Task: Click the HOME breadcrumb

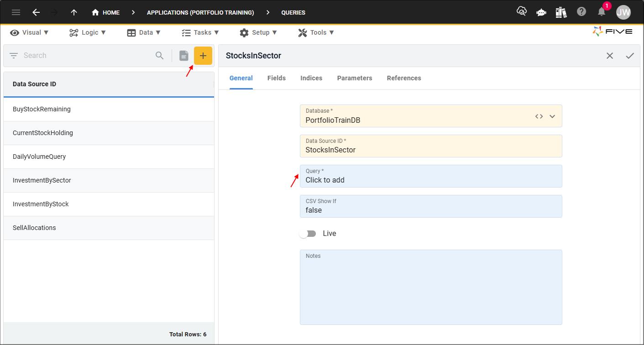Action: click(x=105, y=12)
